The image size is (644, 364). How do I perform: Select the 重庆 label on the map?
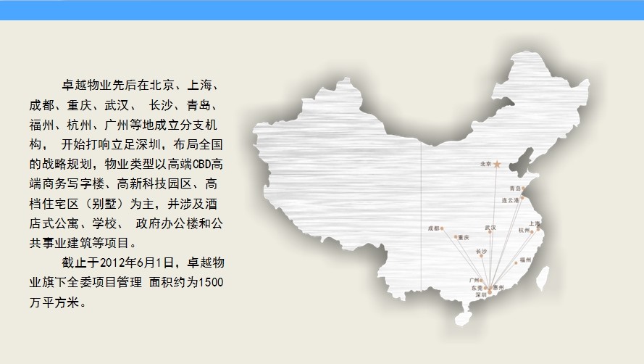pos(464,237)
